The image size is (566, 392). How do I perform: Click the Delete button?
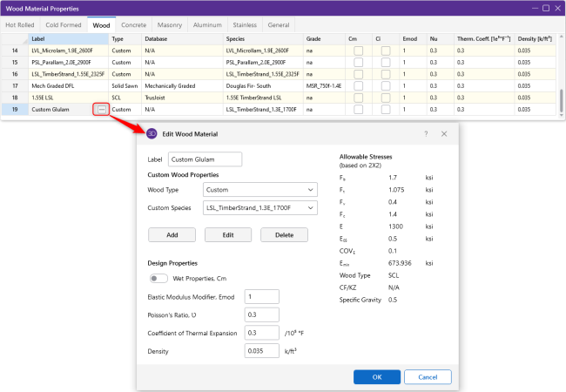point(284,235)
